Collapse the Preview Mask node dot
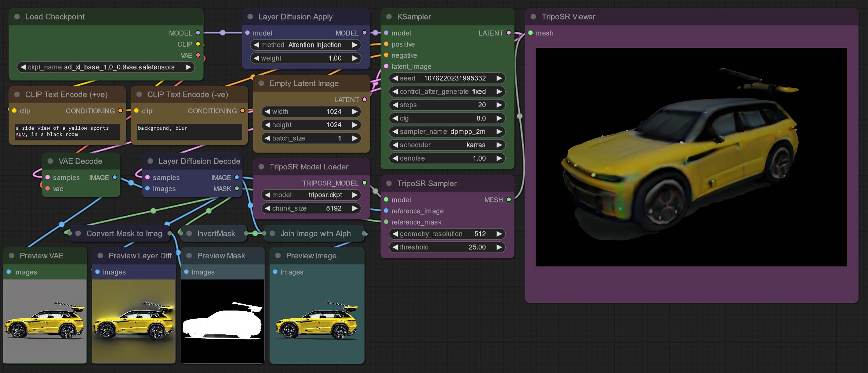Screen dimensions: 868x373 pos(189,255)
